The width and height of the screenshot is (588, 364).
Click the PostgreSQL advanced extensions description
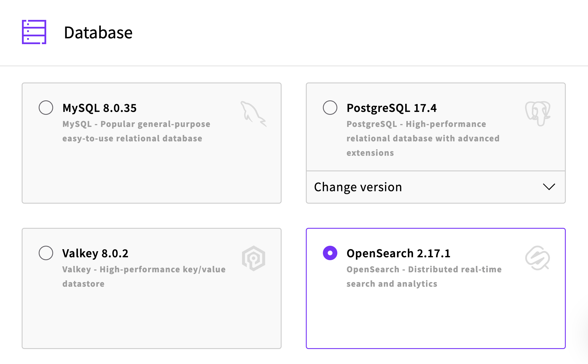point(423,138)
